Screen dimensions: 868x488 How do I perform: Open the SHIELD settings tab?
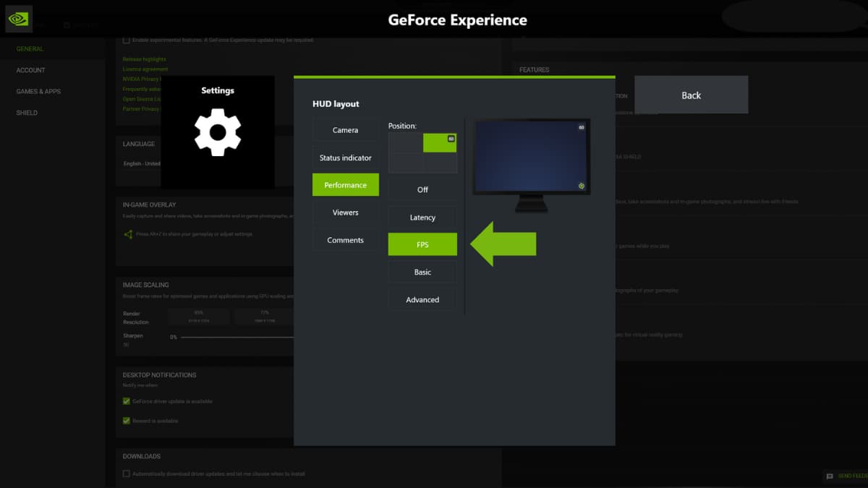coord(27,112)
